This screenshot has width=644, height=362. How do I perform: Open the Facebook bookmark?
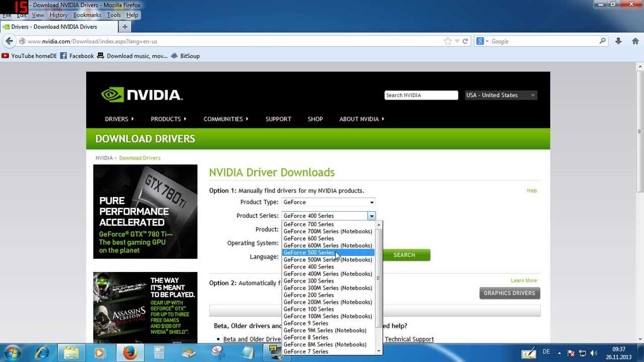coord(77,56)
